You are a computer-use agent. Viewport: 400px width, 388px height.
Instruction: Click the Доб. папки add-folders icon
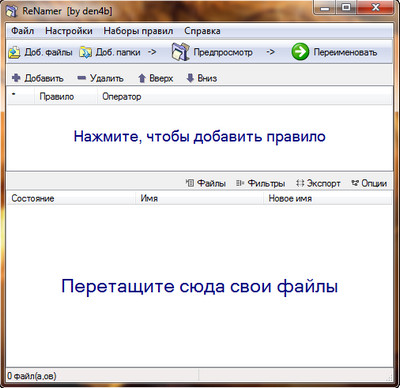coord(85,52)
